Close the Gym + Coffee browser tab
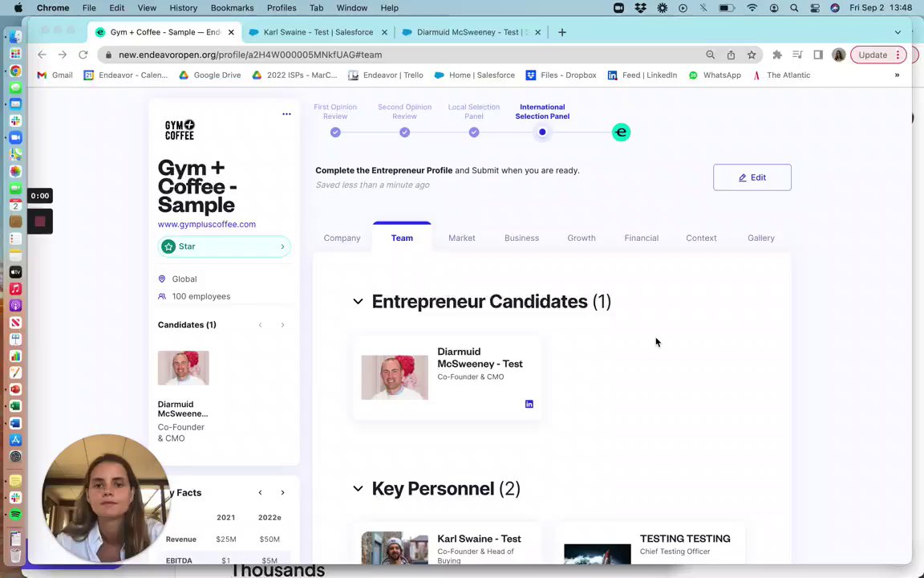The image size is (924, 578). pos(231,32)
